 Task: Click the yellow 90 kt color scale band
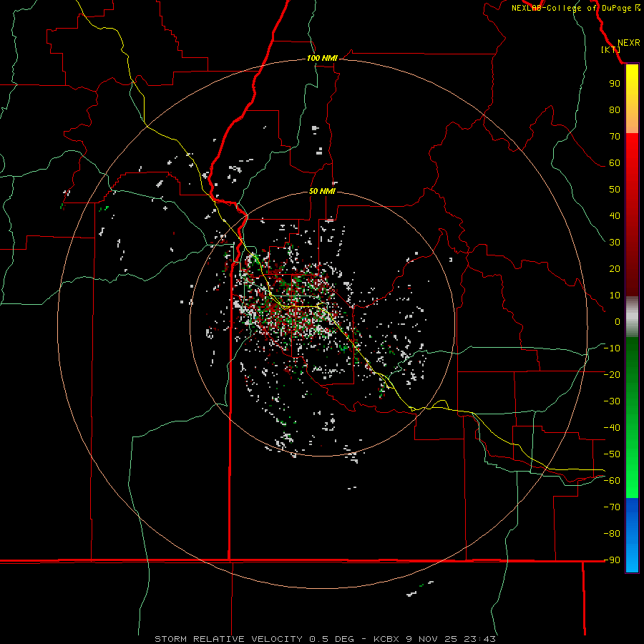(x=632, y=84)
